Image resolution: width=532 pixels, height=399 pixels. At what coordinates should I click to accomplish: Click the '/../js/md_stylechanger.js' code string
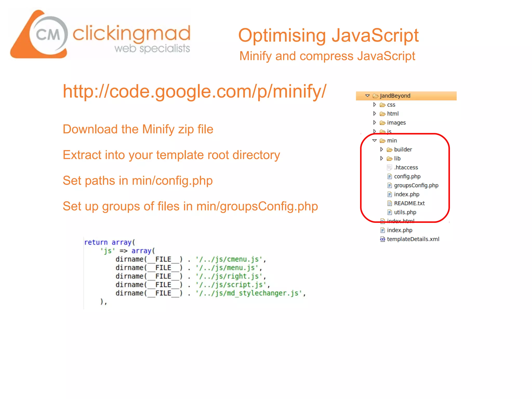249,293
